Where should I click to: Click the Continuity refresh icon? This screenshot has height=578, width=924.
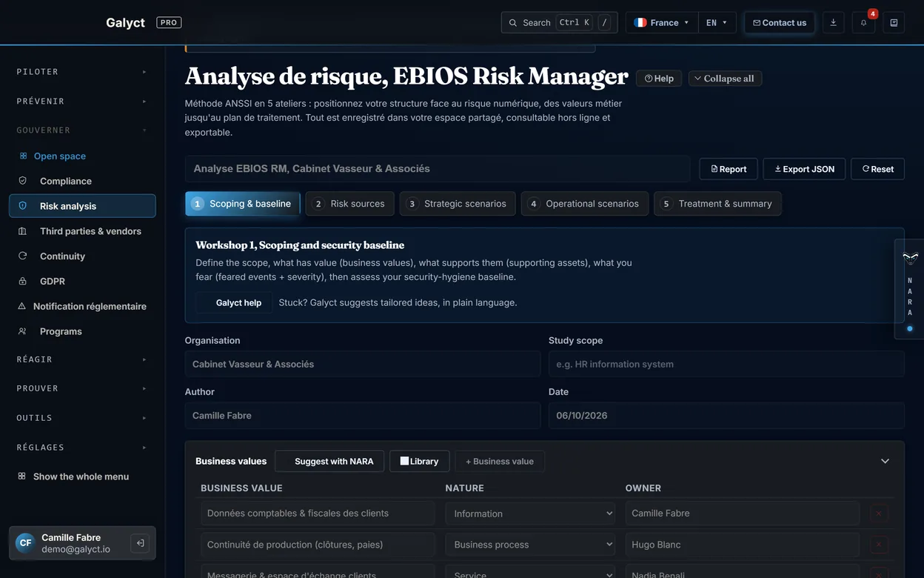click(23, 256)
